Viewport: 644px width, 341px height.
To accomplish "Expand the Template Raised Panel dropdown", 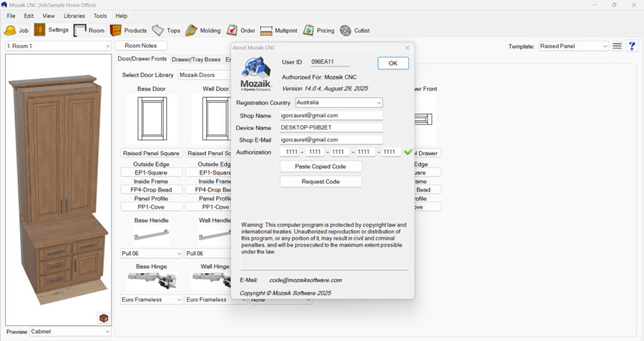I will tap(573, 46).
